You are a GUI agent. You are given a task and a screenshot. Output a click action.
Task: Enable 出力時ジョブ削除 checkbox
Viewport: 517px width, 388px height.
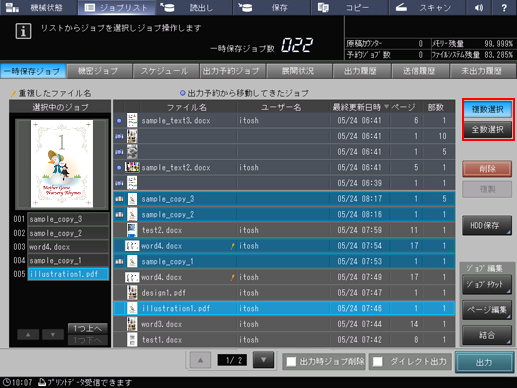291,362
